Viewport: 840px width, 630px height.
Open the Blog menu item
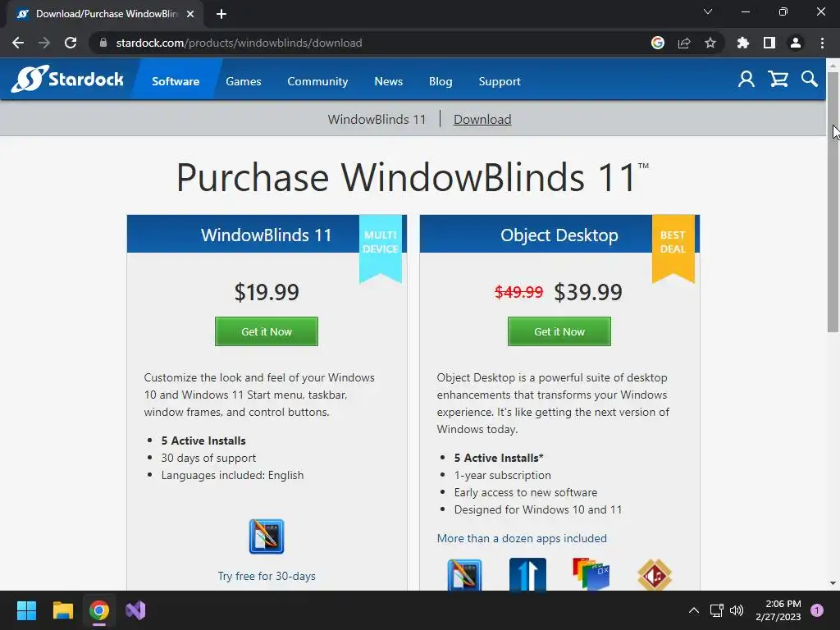pyautogui.click(x=441, y=81)
